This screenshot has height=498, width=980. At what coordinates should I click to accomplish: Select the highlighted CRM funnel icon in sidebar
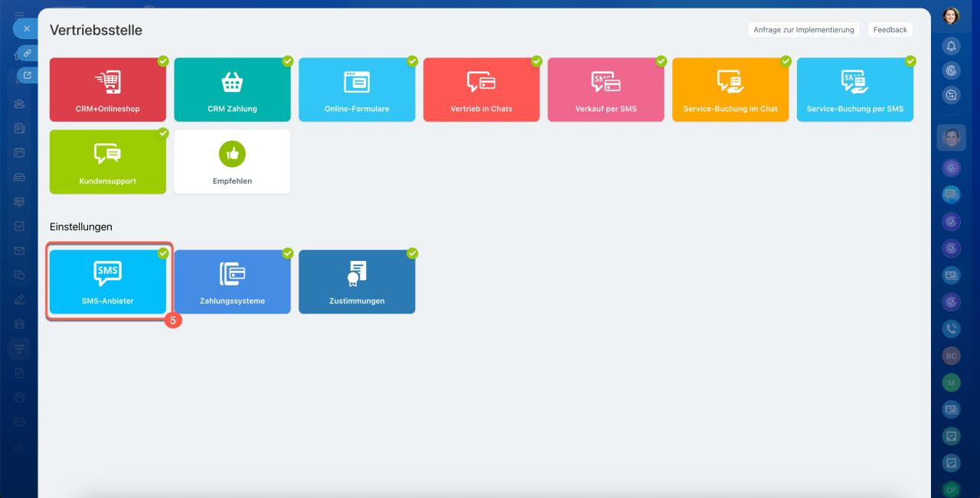click(x=19, y=349)
